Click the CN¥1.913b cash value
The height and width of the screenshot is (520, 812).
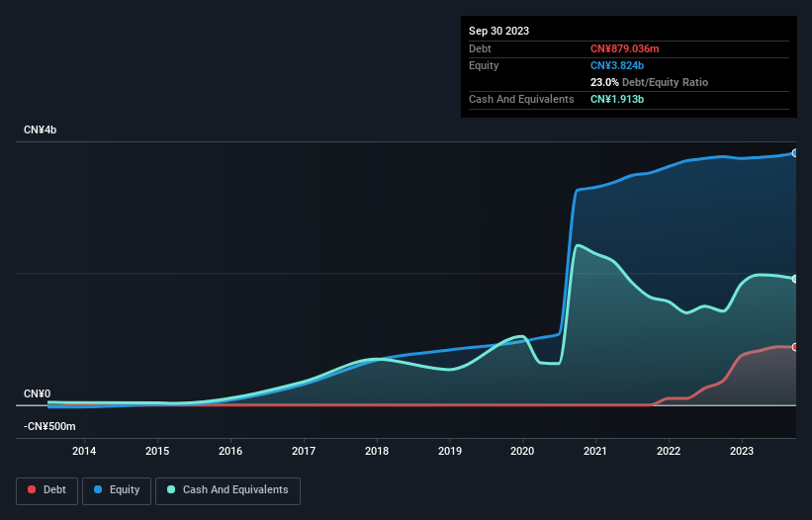617,99
